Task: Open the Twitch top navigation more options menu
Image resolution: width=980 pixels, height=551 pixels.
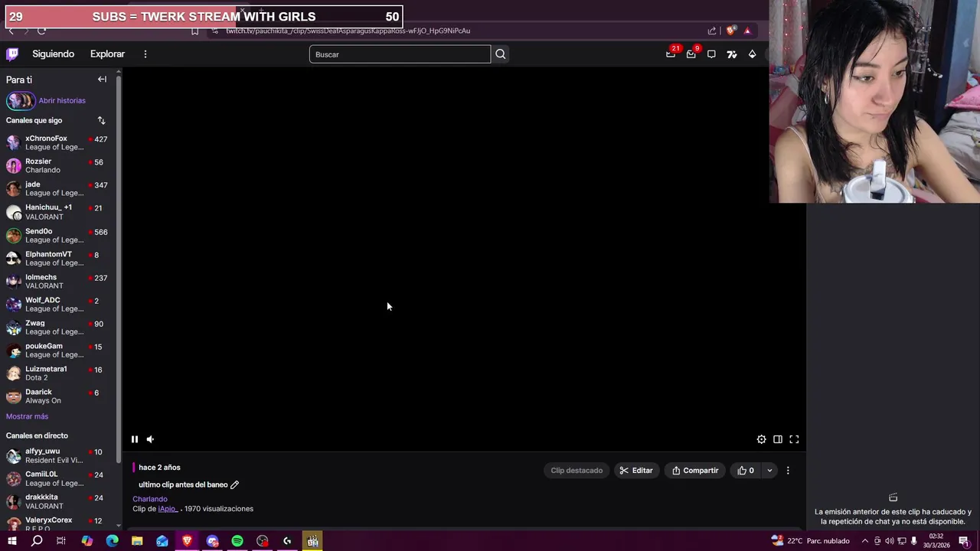Action: [145, 54]
